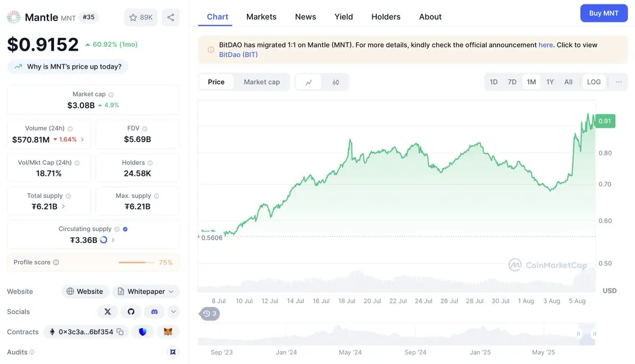Image resolution: width=635 pixels, height=364 pixels.
Task: Open the Holders tab
Action: [x=386, y=17]
